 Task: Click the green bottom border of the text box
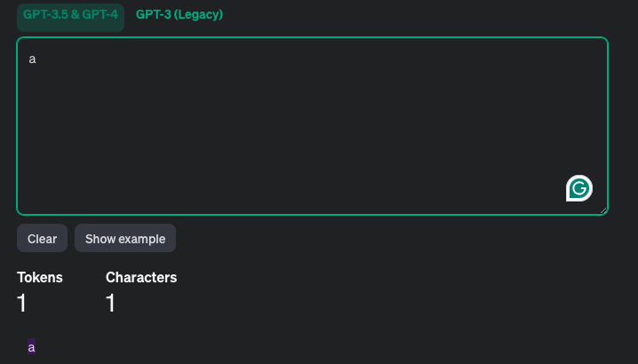point(311,214)
